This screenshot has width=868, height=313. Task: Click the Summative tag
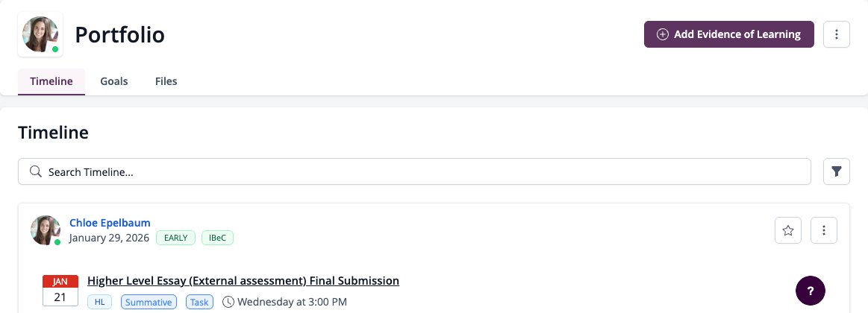tap(149, 302)
